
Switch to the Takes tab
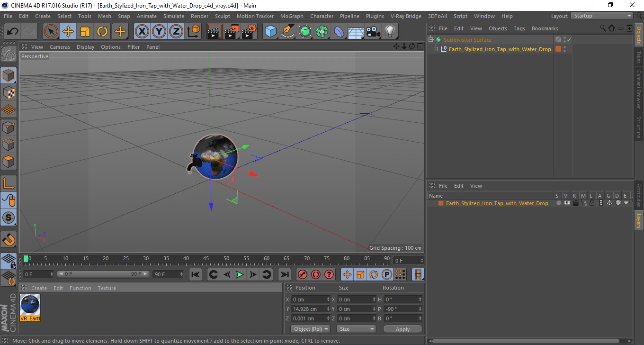639,56
